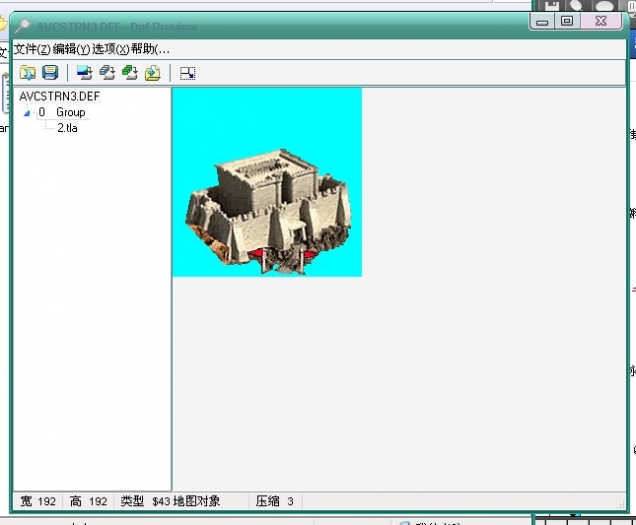This screenshot has height=525, width=636.
Task: Collapse the '0 Group' tree node
Action: [27, 113]
